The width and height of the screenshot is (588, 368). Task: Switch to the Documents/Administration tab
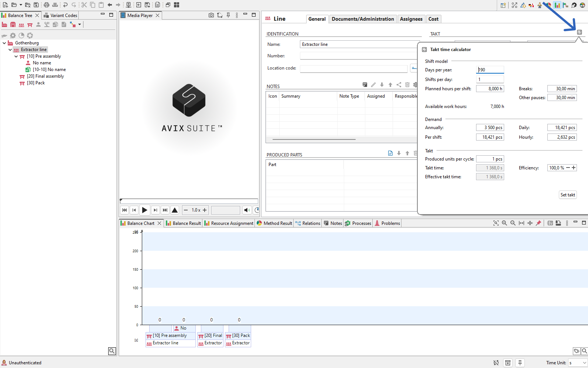pyautogui.click(x=362, y=19)
